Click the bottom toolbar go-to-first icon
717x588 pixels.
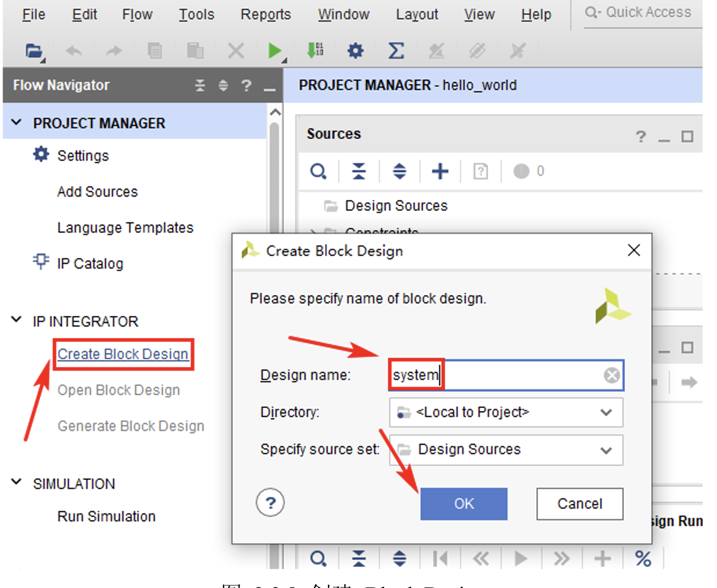tap(440, 558)
